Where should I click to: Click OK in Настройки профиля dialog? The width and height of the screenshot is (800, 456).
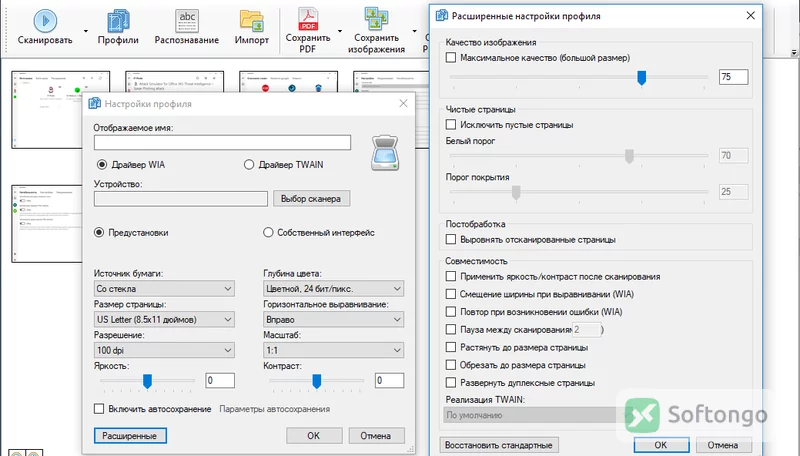pyautogui.click(x=314, y=436)
